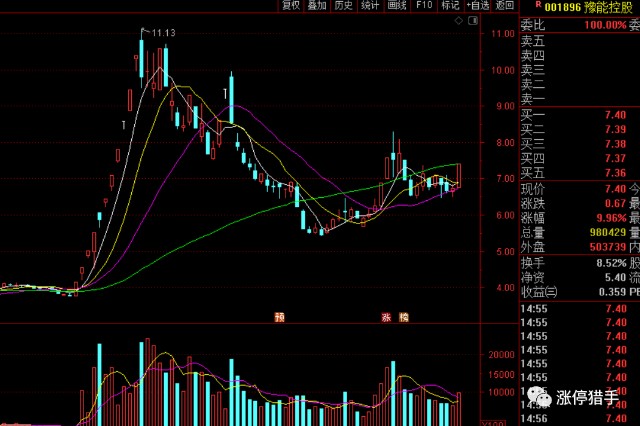Click the 外盘 value 503739
Image resolution: width=640 pixels, height=426 pixels.
click(x=608, y=247)
